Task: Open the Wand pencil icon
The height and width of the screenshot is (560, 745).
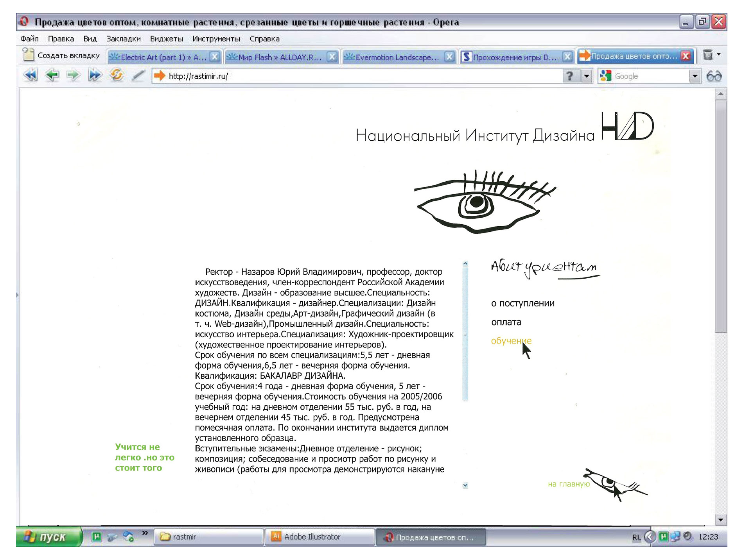Action: [138, 75]
